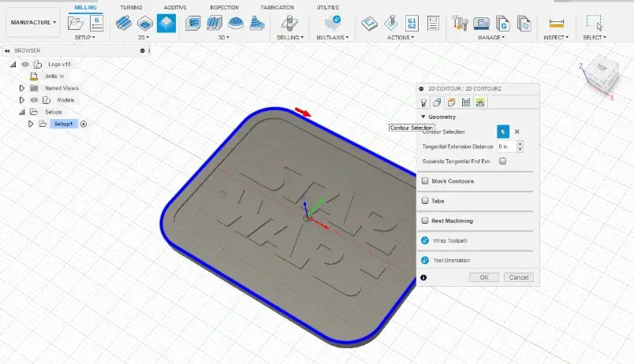Open the Tool tab in 2D Contour dialog

tap(423, 102)
